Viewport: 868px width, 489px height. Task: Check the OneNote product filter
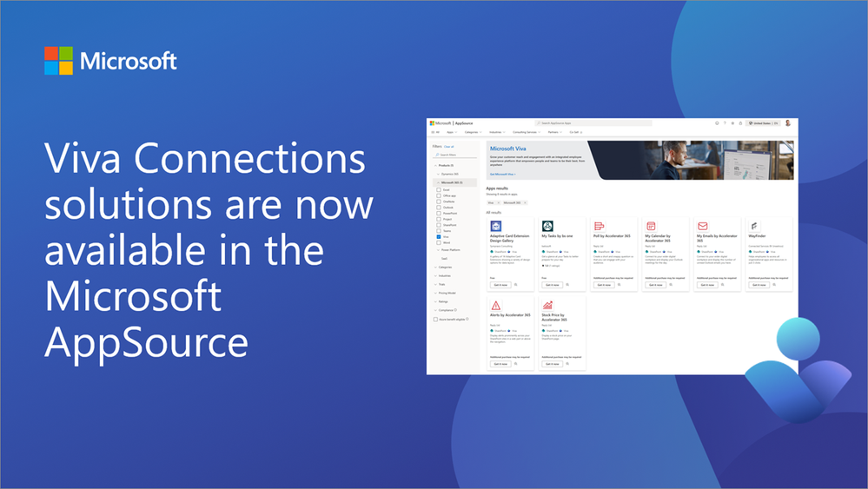[x=439, y=202]
